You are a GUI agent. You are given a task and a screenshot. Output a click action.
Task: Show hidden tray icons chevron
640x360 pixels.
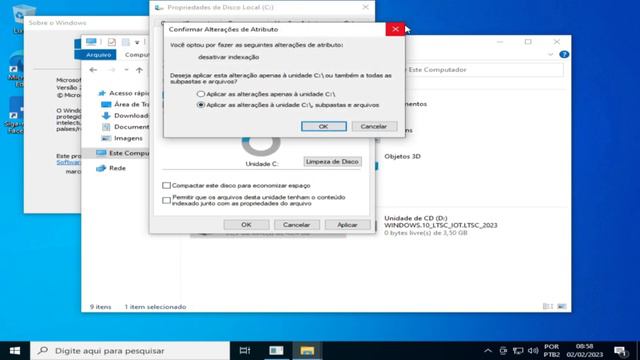[488, 351]
